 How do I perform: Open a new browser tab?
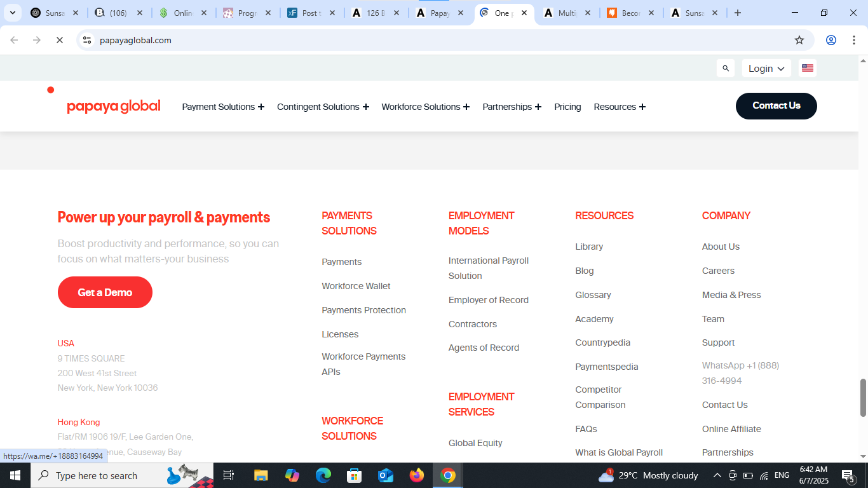pyautogui.click(x=738, y=13)
